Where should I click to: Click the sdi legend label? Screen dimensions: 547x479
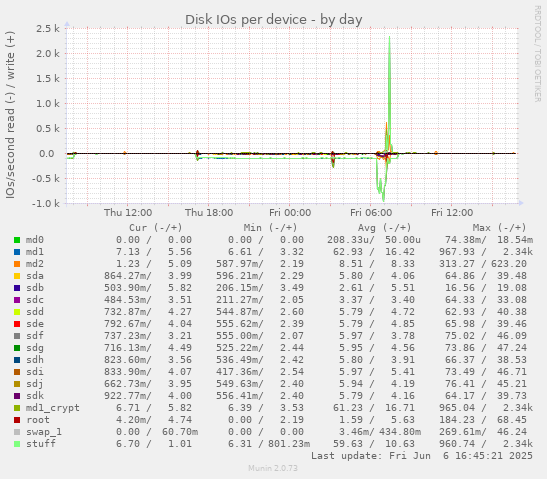(35, 372)
